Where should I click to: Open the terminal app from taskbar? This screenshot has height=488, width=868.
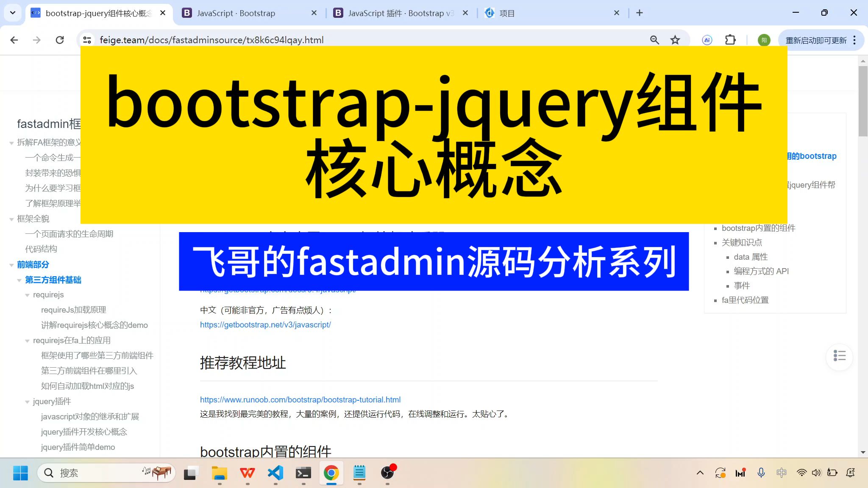303,473
